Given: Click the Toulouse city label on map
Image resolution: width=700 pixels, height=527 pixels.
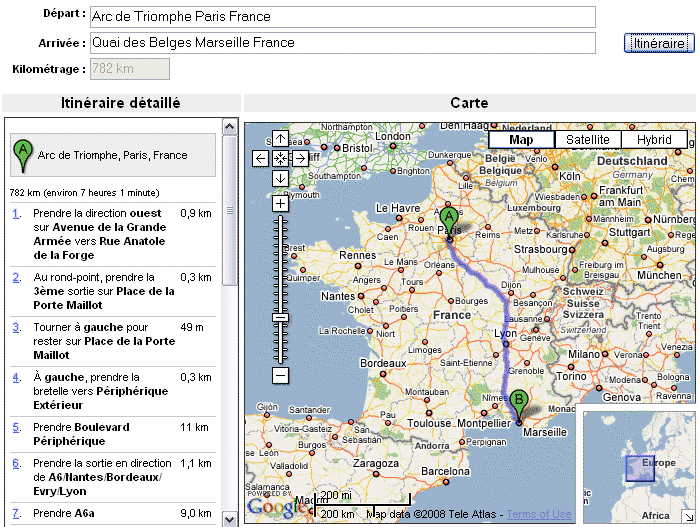Looking at the screenshot, I should click(429, 423).
